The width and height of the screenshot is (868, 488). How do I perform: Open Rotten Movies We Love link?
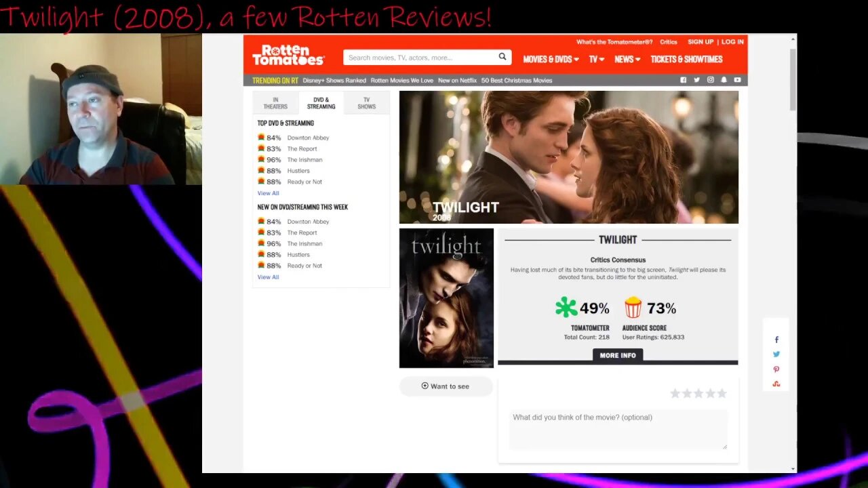point(401,81)
